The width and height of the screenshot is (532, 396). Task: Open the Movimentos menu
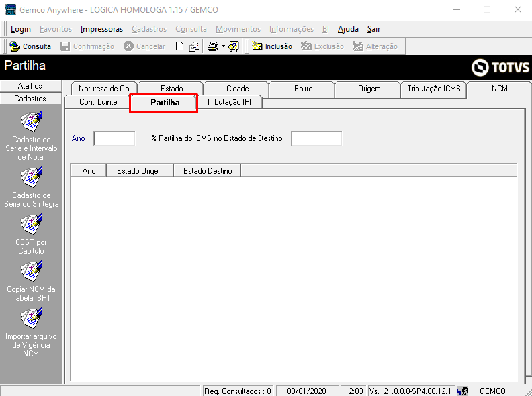tap(238, 29)
